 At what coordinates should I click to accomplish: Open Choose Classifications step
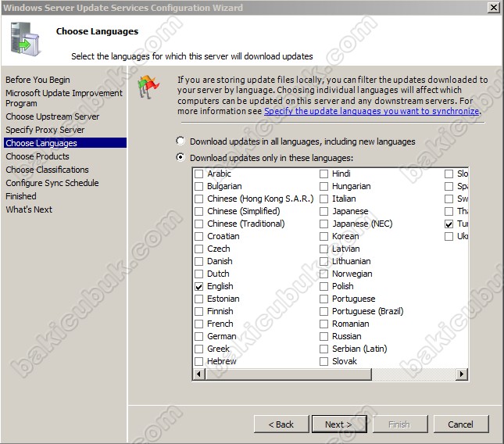[x=47, y=170]
